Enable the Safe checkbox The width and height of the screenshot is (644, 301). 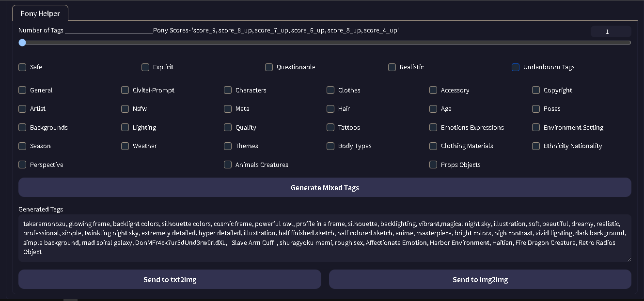(x=22, y=67)
